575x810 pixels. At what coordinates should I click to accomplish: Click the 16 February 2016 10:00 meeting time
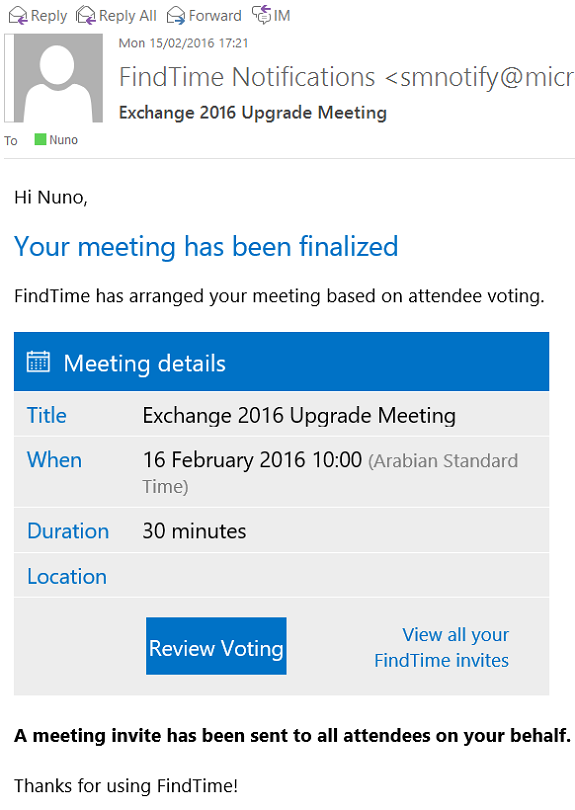pos(252,460)
